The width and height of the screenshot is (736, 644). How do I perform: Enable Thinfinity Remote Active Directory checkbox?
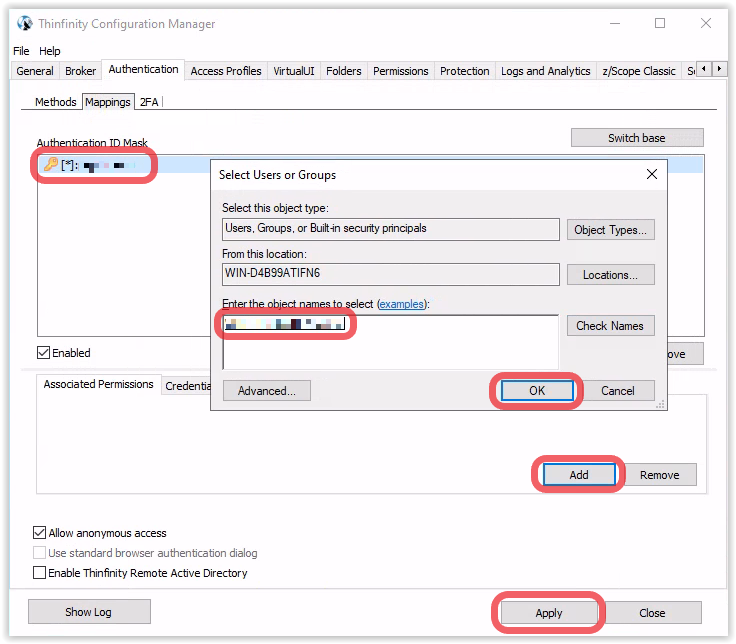(39, 573)
